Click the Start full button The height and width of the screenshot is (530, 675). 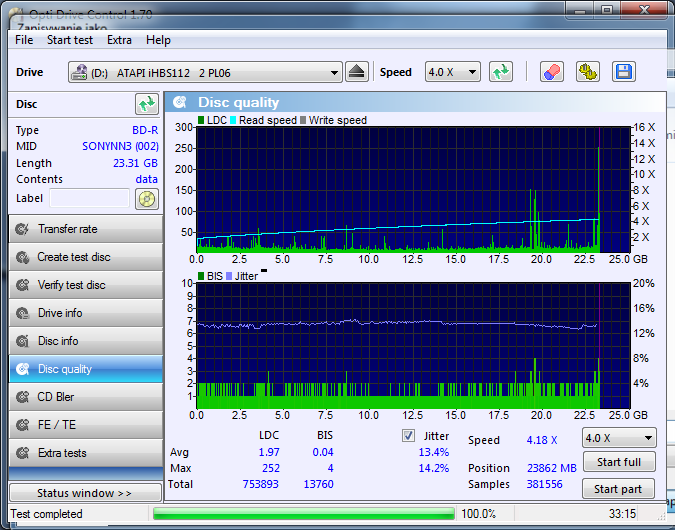619,462
